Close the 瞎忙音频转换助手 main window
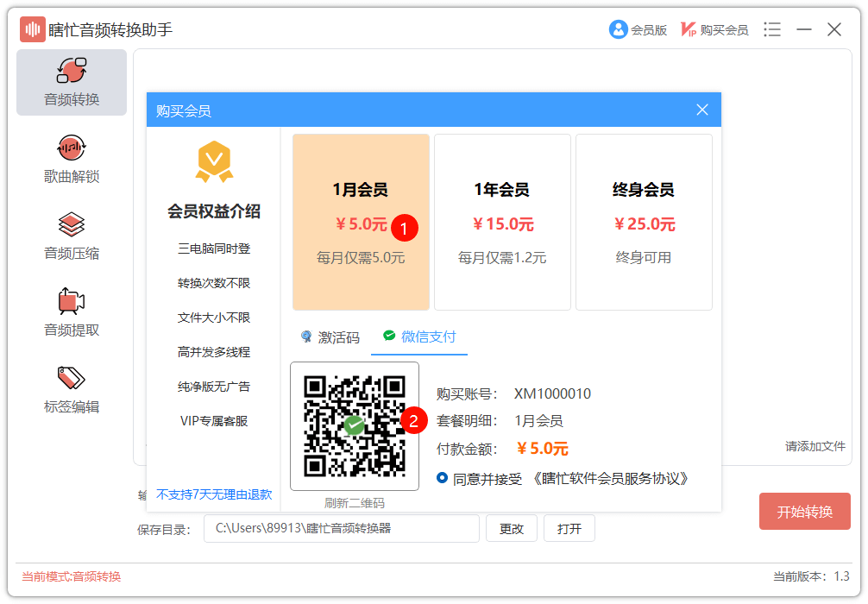Screen dimensions: 868x604 [834, 29]
